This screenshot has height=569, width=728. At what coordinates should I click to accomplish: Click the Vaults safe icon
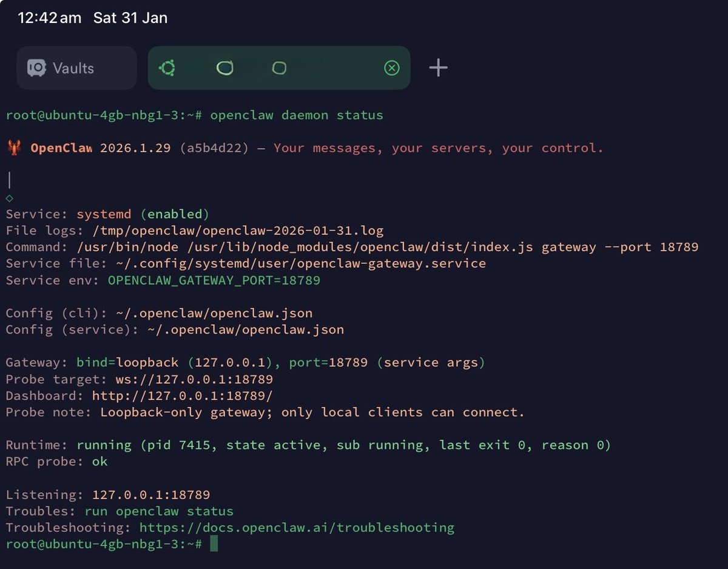[x=37, y=68]
